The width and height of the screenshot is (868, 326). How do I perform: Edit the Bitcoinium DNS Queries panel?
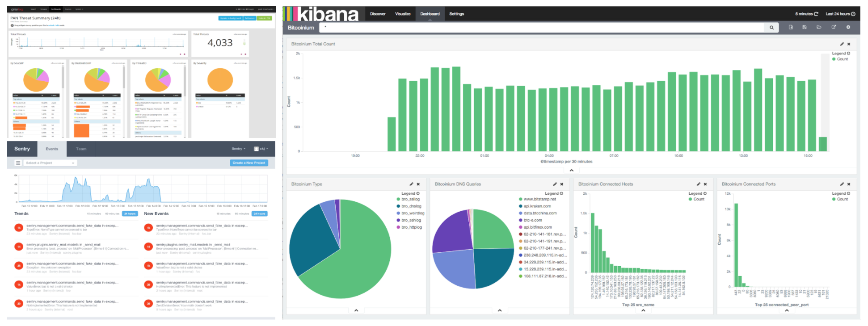[555, 184]
